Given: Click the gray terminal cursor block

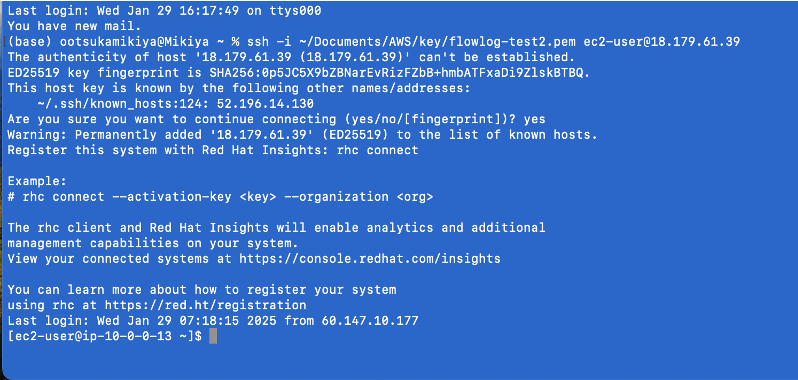Looking at the screenshot, I should pos(213,336).
